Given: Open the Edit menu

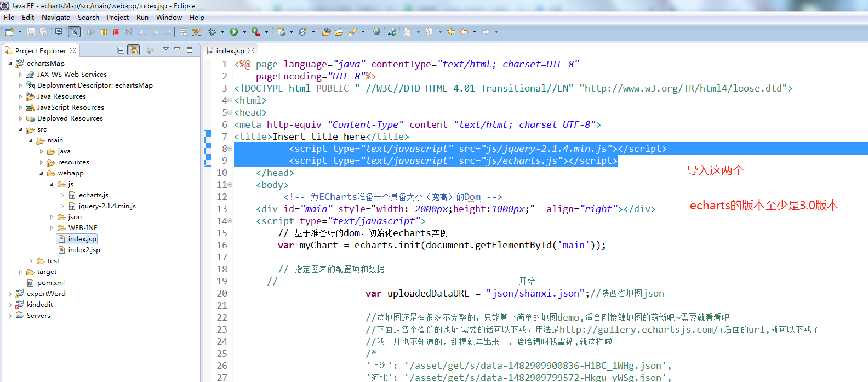Looking at the screenshot, I should tap(28, 18).
